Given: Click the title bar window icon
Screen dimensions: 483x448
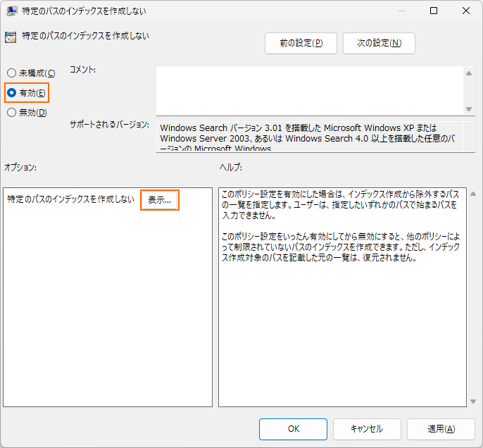Looking at the screenshot, I should (11, 11).
